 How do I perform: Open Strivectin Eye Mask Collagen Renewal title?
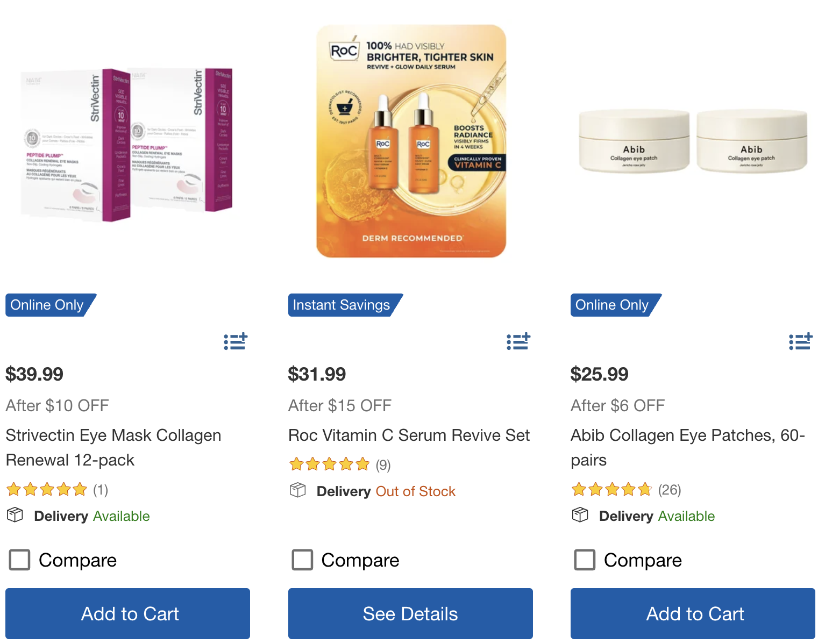(113, 447)
